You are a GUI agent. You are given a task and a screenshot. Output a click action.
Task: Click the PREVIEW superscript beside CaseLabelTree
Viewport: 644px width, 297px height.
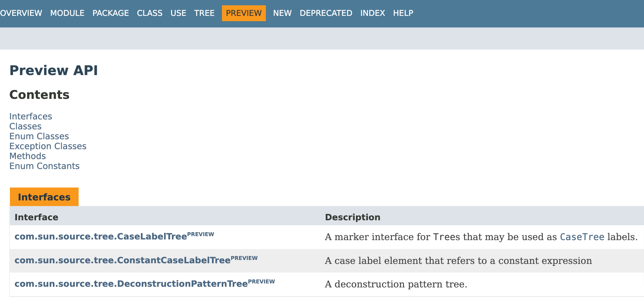click(200, 234)
